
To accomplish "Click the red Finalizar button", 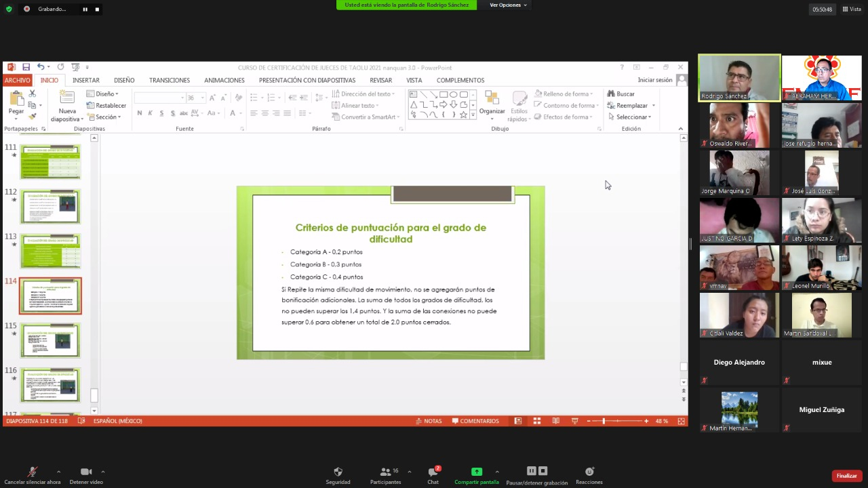I will click(x=846, y=476).
